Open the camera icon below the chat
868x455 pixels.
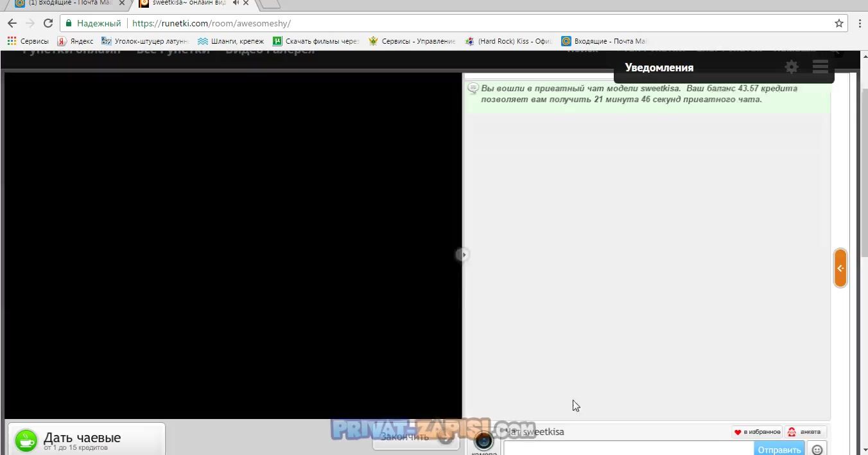coord(483,441)
